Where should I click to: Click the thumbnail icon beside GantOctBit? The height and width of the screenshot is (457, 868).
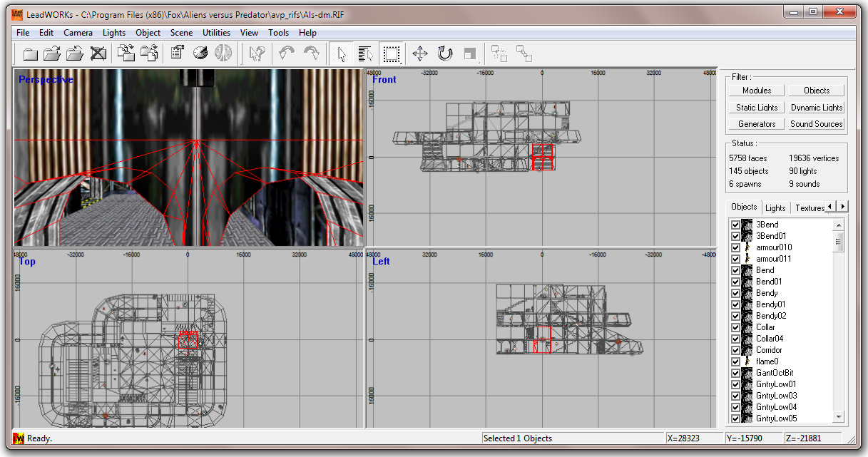coord(747,373)
